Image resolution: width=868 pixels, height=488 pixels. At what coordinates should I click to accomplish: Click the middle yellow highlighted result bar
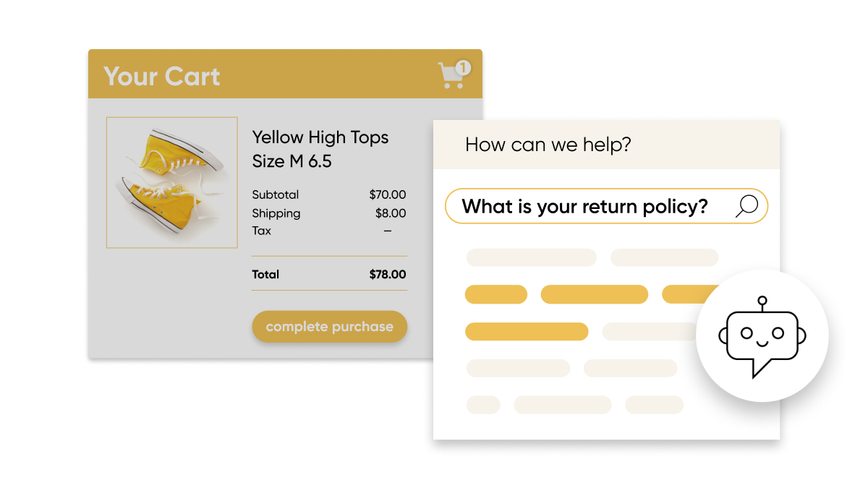coord(595,294)
